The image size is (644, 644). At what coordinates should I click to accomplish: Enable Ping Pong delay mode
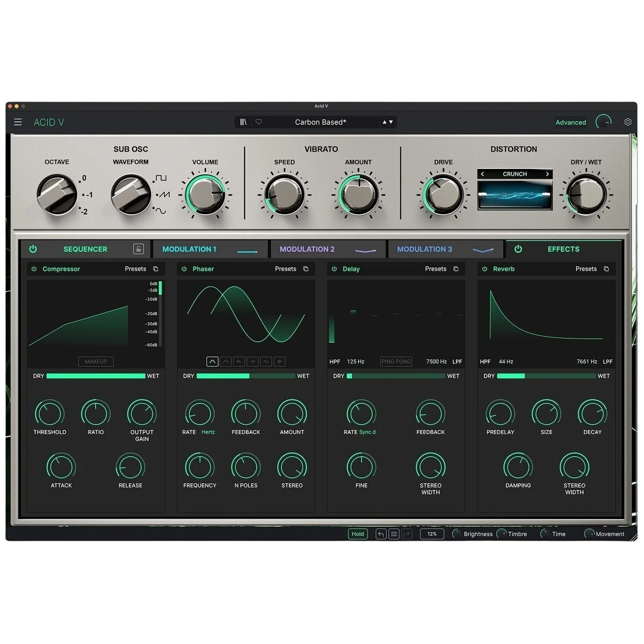point(396,361)
